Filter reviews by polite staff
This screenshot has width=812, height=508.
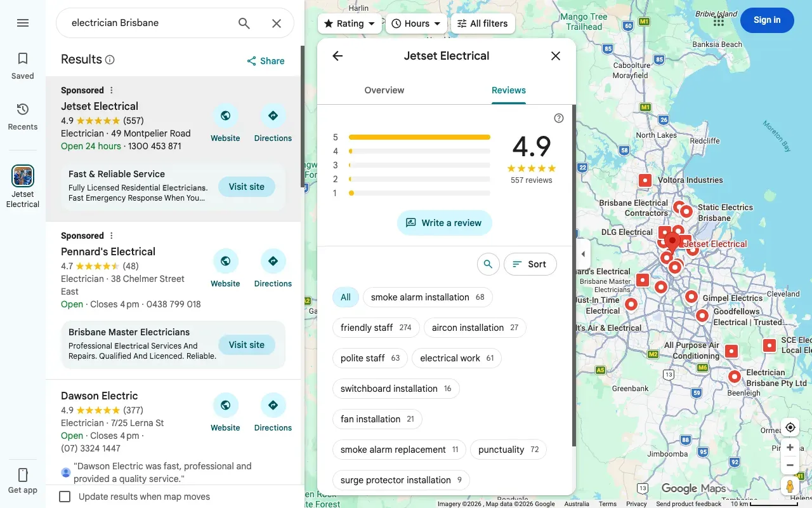(370, 358)
